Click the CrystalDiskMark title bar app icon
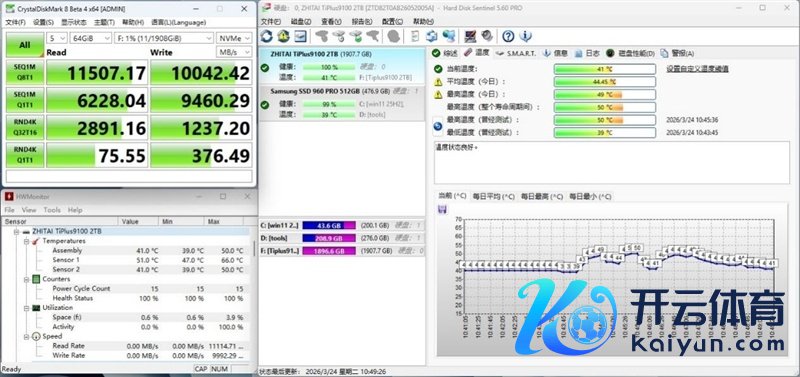800x377 pixels. coord(10,9)
